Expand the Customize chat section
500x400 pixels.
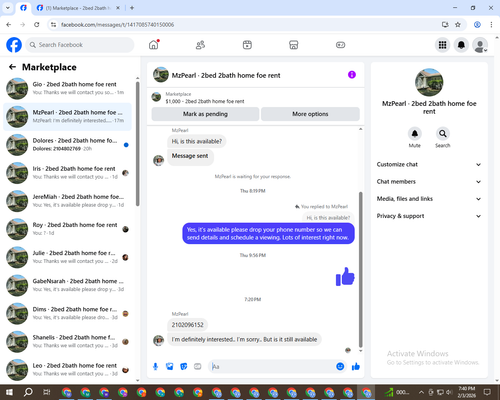[x=429, y=164]
